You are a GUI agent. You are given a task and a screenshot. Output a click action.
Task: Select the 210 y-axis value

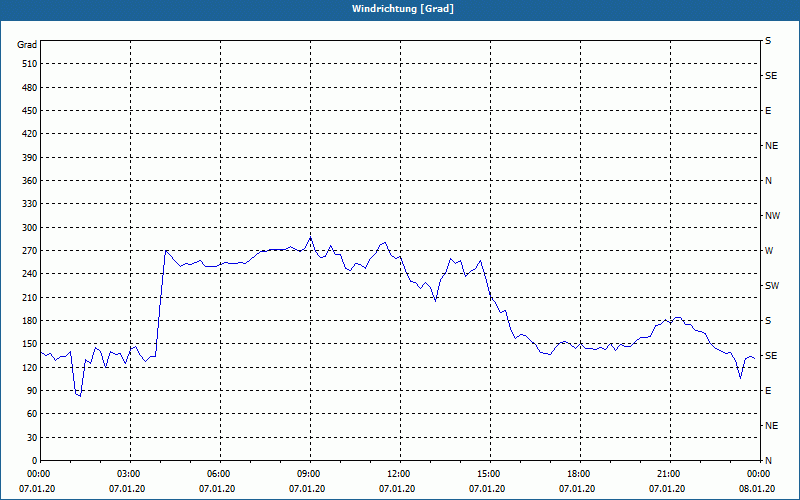pos(30,297)
